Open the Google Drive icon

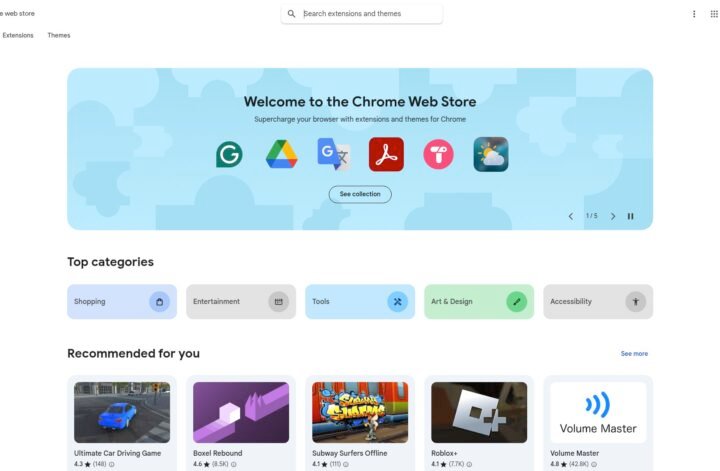281,154
